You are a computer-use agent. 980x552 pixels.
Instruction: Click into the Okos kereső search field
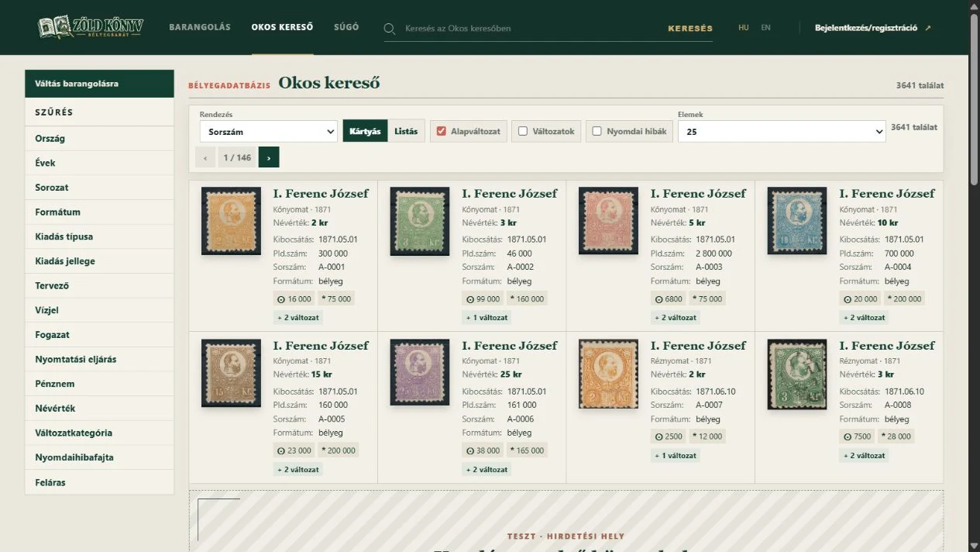531,29
